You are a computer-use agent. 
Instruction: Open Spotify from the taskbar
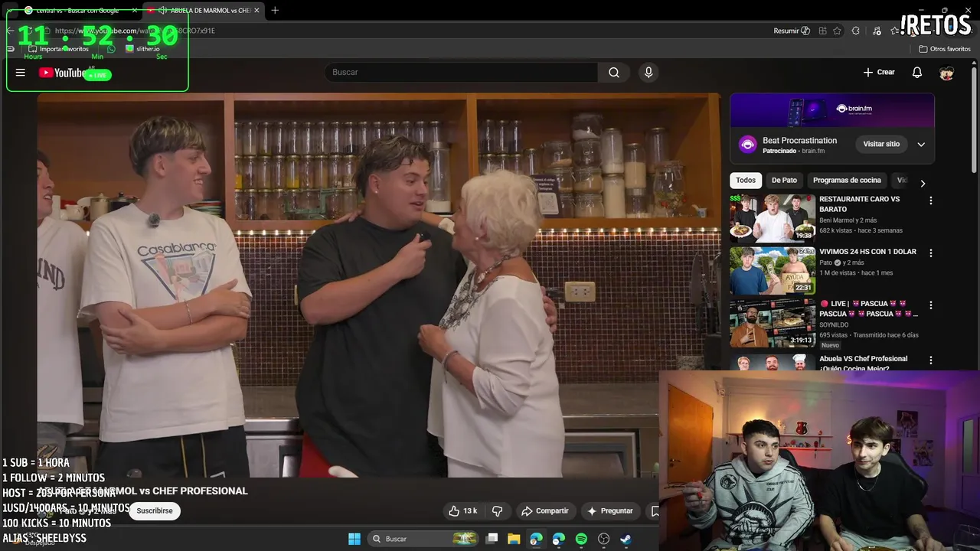click(581, 539)
